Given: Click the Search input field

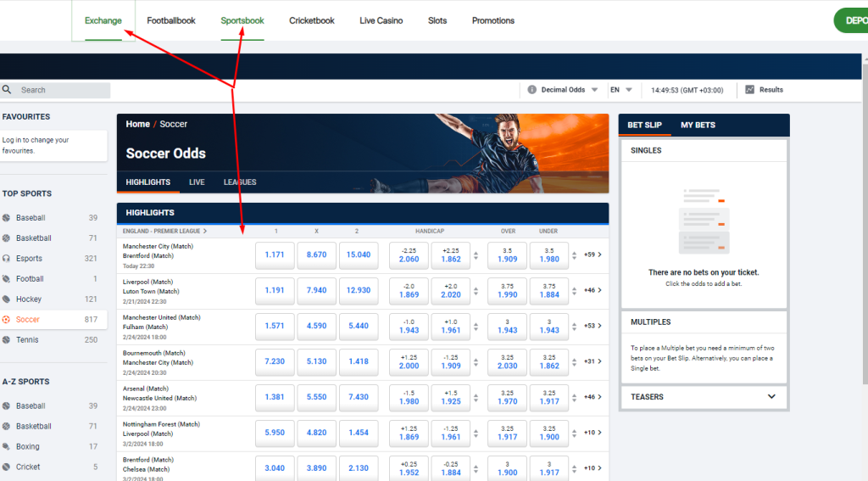Looking at the screenshot, I should 63,90.
